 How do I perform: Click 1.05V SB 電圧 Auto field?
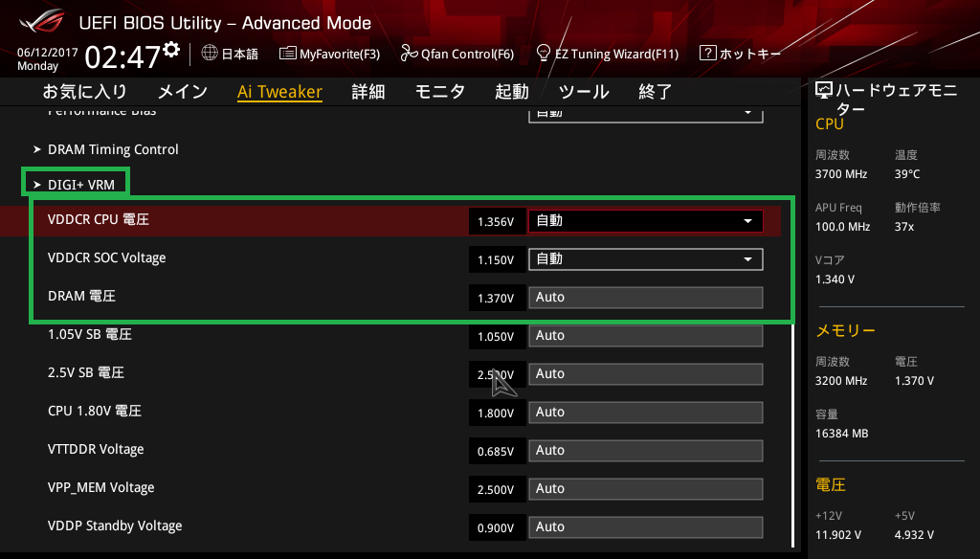tap(646, 336)
